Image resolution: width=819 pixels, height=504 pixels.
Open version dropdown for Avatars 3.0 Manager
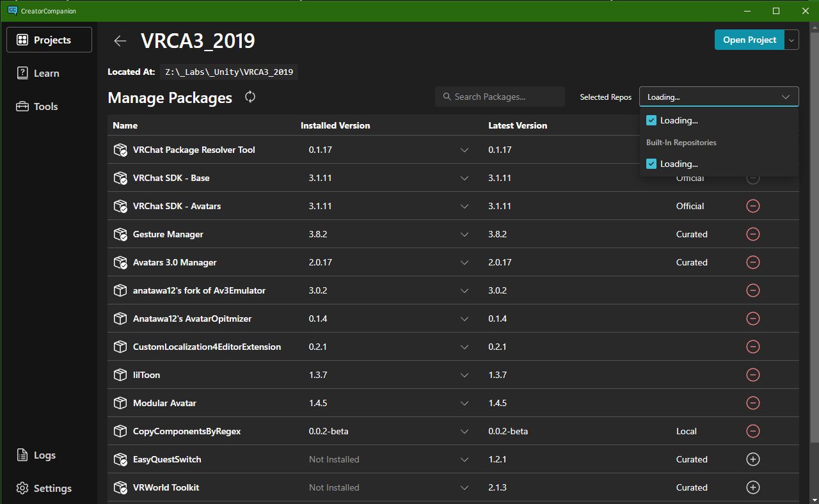(465, 262)
